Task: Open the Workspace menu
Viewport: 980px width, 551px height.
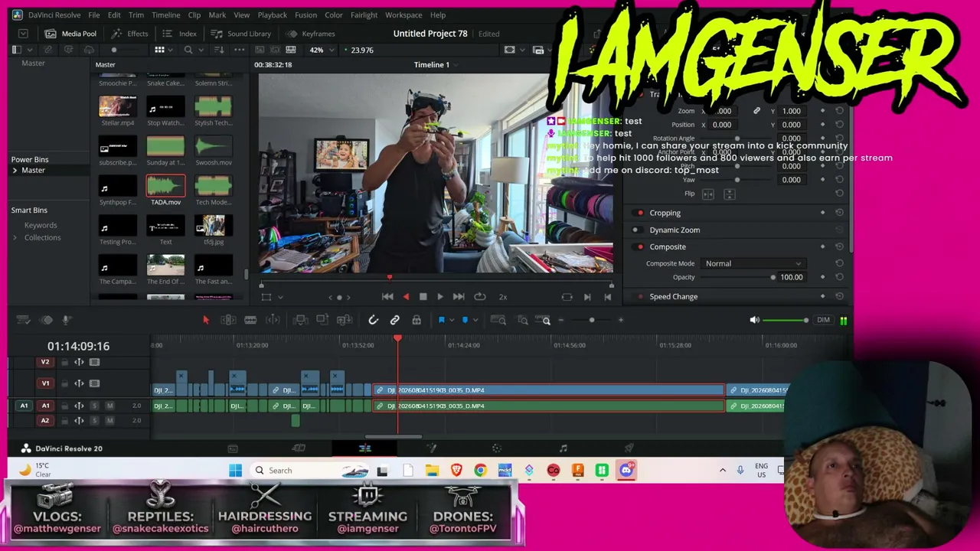Action: click(x=403, y=15)
